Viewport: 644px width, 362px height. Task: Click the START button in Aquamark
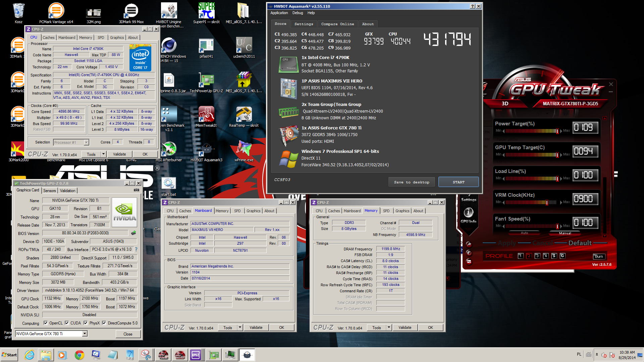coord(459,182)
